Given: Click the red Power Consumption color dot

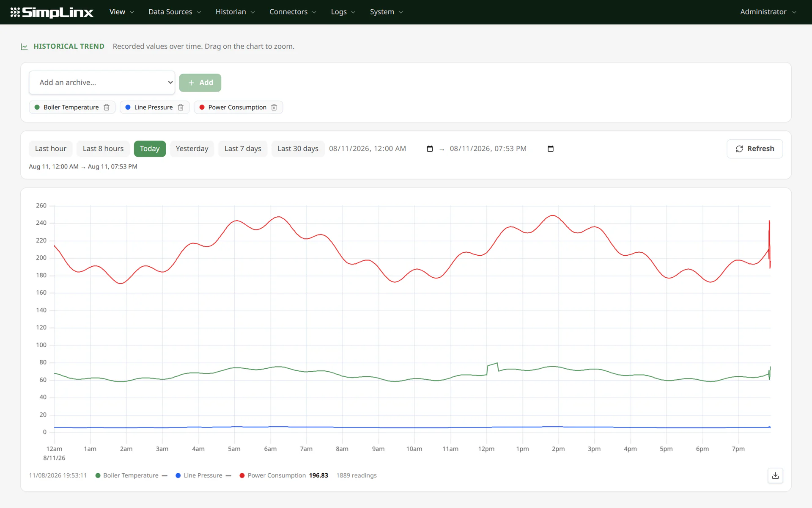Looking at the screenshot, I should [x=202, y=108].
